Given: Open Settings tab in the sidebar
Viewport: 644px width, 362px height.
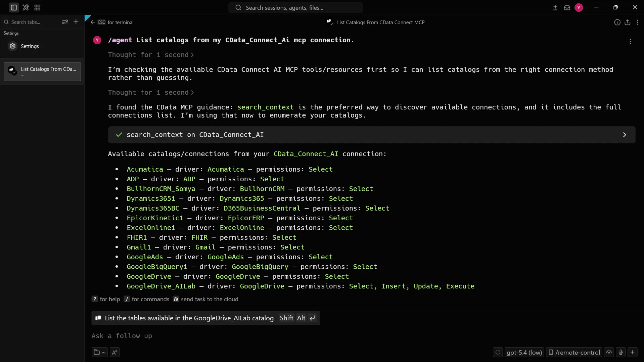Looking at the screenshot, I should click(42, 46).
